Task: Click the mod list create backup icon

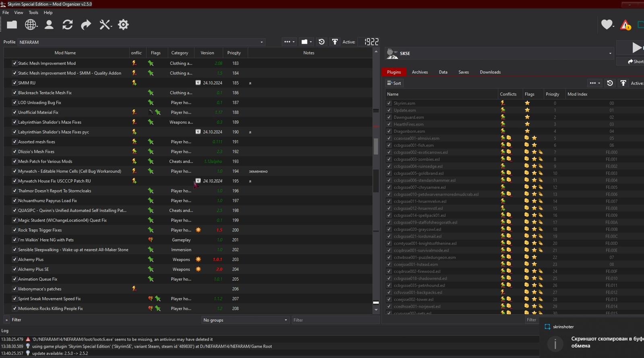Action: point(334,42)
